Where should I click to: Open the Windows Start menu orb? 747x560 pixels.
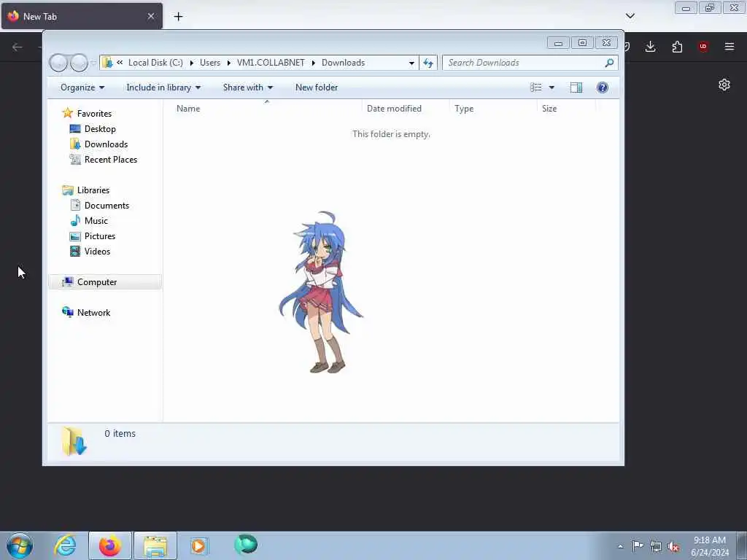(x=20, y=545)
